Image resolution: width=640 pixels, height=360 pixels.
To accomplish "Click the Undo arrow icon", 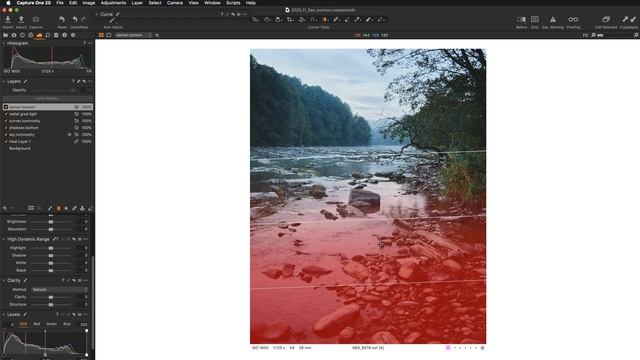I will (75, 19).
